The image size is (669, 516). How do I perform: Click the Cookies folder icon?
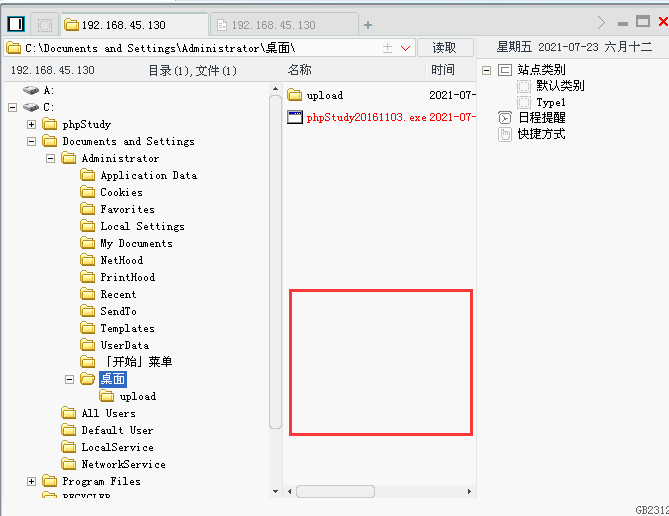coord(87,192)
